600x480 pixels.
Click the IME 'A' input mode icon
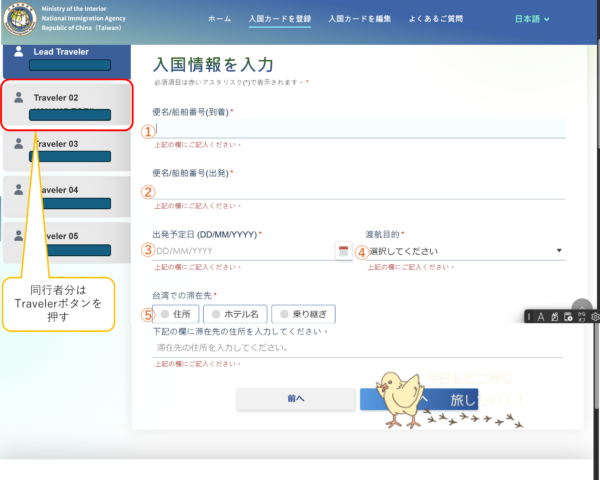541,317
